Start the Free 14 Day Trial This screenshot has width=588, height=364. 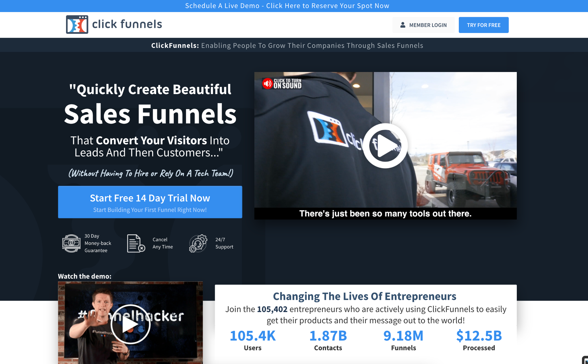point(150,202)
